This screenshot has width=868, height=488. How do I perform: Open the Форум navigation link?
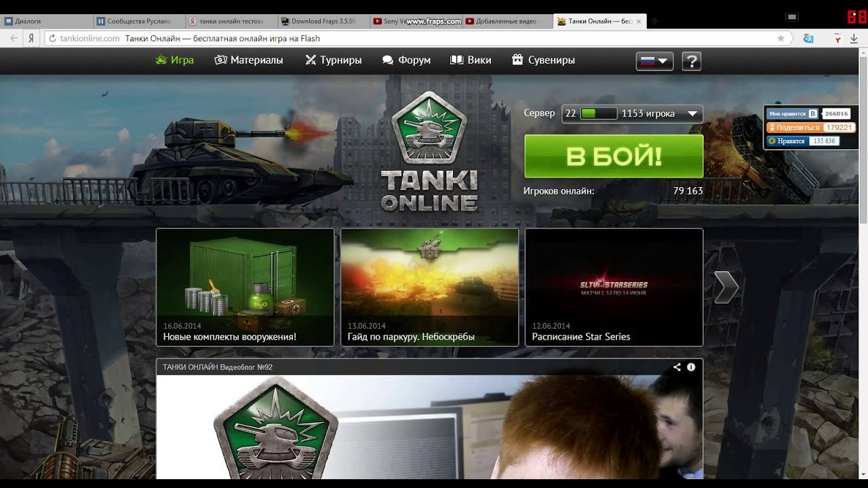(406, 60)
